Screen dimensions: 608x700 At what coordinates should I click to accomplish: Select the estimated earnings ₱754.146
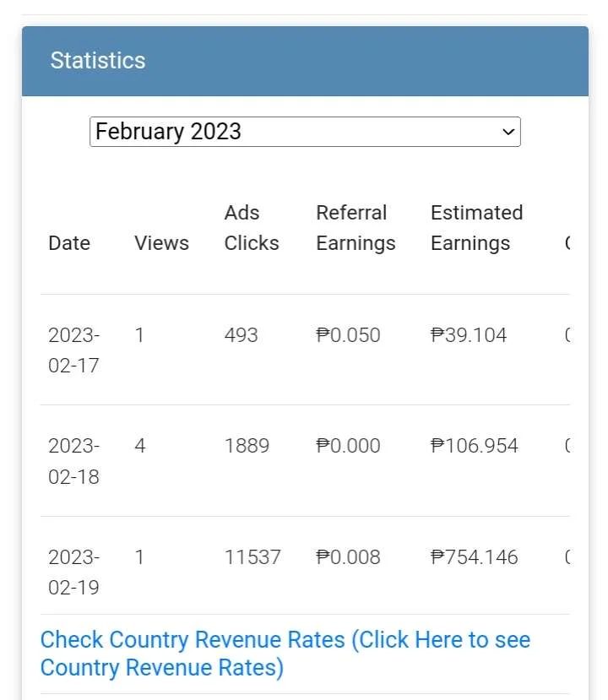tap(474, 556)
